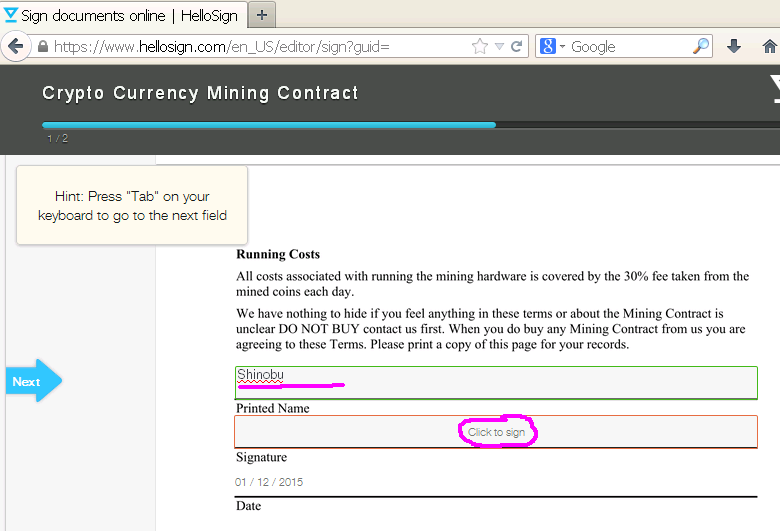Click the blue Next arrow button
This screenshot has width=780, height=531.
(x=34, y=381)
